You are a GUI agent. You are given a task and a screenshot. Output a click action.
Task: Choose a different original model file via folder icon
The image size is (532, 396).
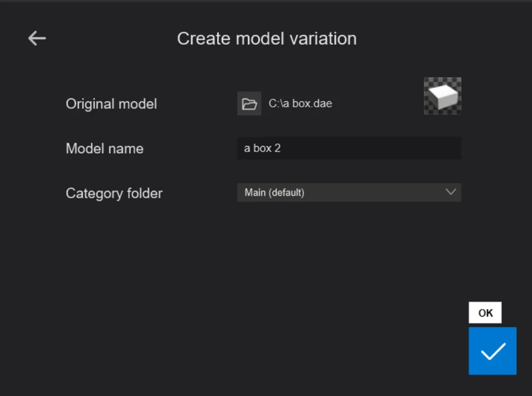[249, 104]
